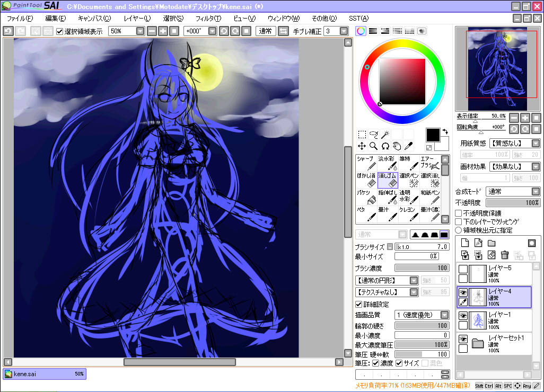
Task: Open the ウィンドウ(W) menu
Action: coord(284,19)
